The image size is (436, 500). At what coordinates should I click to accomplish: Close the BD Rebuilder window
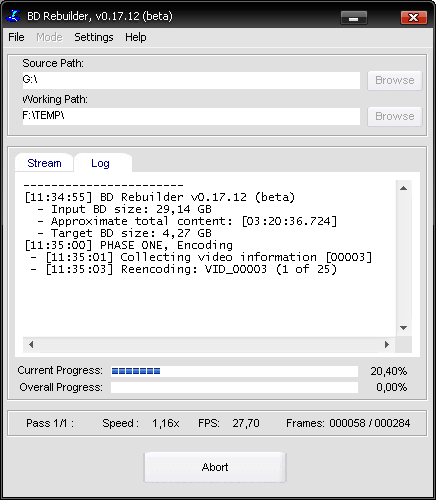point(414,18)
